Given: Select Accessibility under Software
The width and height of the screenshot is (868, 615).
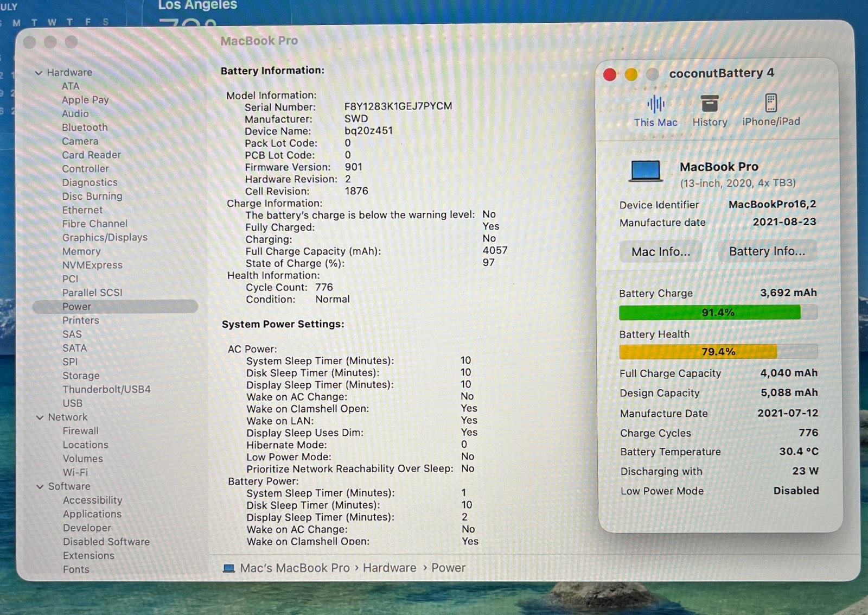Looking at the screenshot, I should tap(92, 500).
